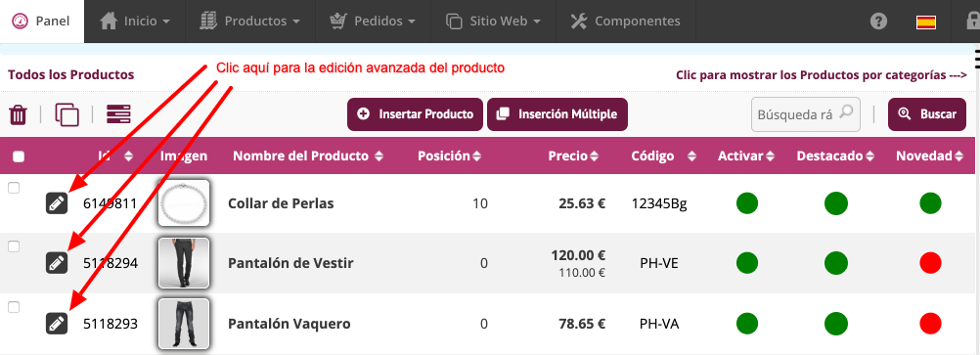Expand the Pedidos dropdown menu

tap(373, 22)
